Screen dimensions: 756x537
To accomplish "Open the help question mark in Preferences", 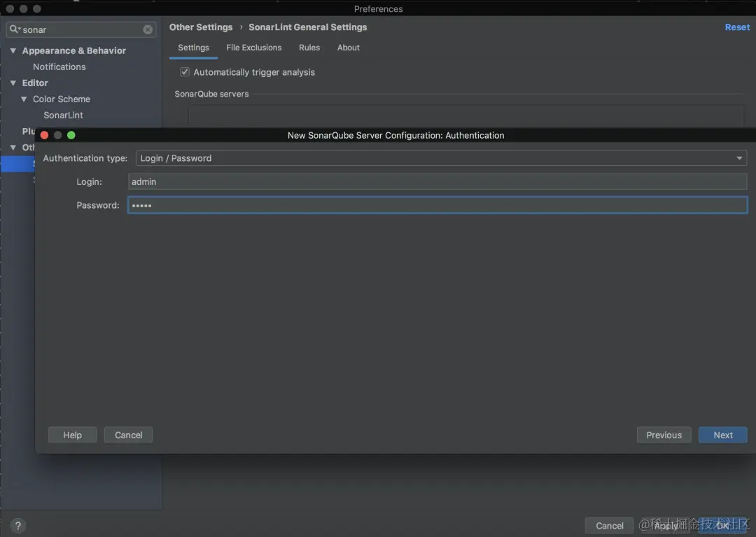I will tap(17, 526).
